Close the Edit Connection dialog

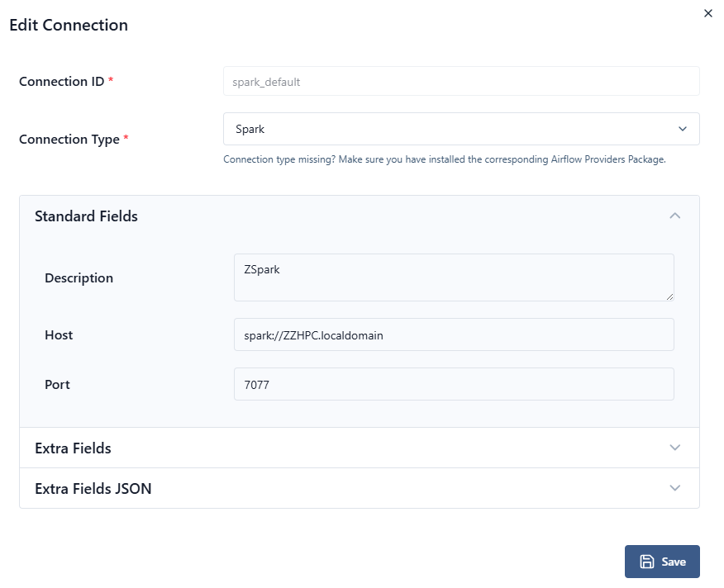[x=707, y=13]
